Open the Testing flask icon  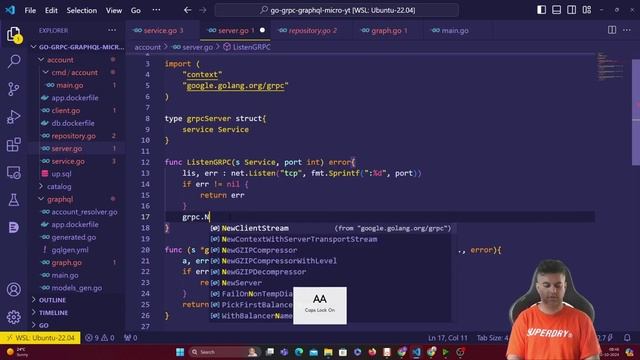(x=14, y=200)
